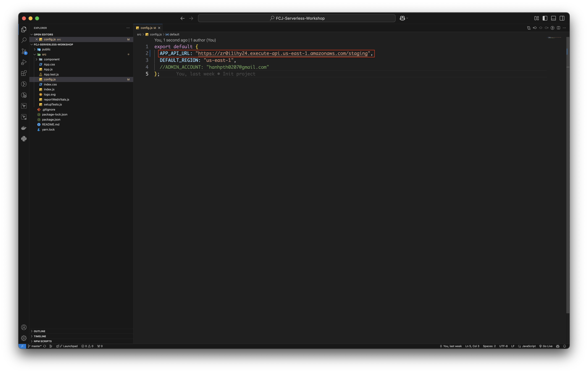The image size is (588, 373).
Task: Click the Open Changes compare icon
Action: click(x=529, y=28)
